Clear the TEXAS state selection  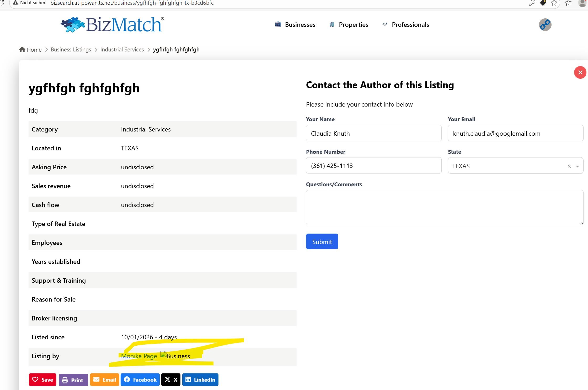(569, 166)
